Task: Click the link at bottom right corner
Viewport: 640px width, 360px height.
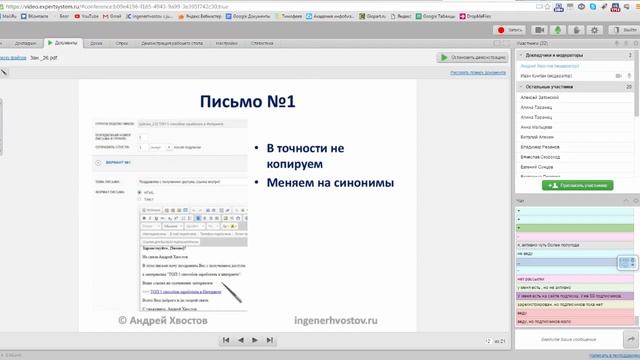Action: click(x=614, y=356)
